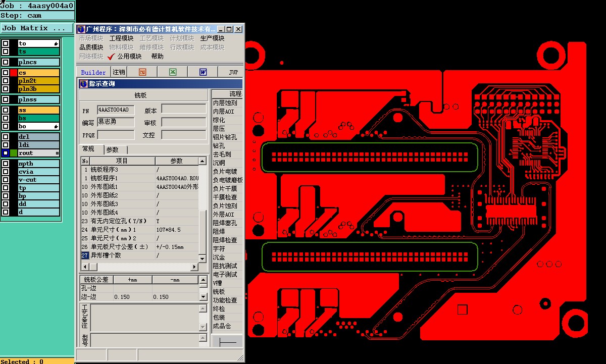The image size is (606, 364).
Task: Click the Excel export icon in toolbar
Action: tap(172, 72)
